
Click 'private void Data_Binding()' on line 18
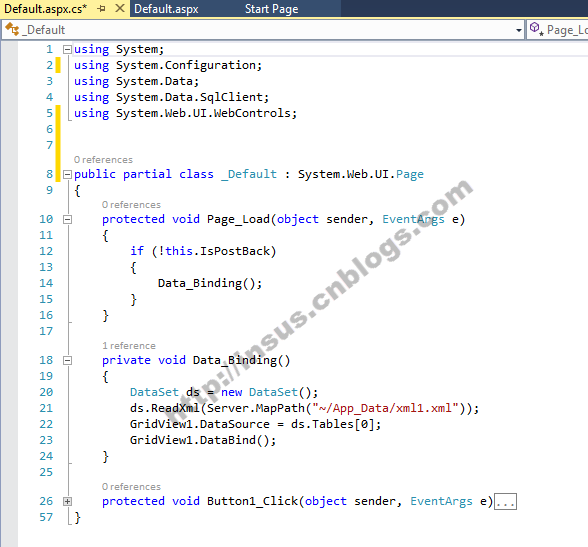[x=196, y=360]
